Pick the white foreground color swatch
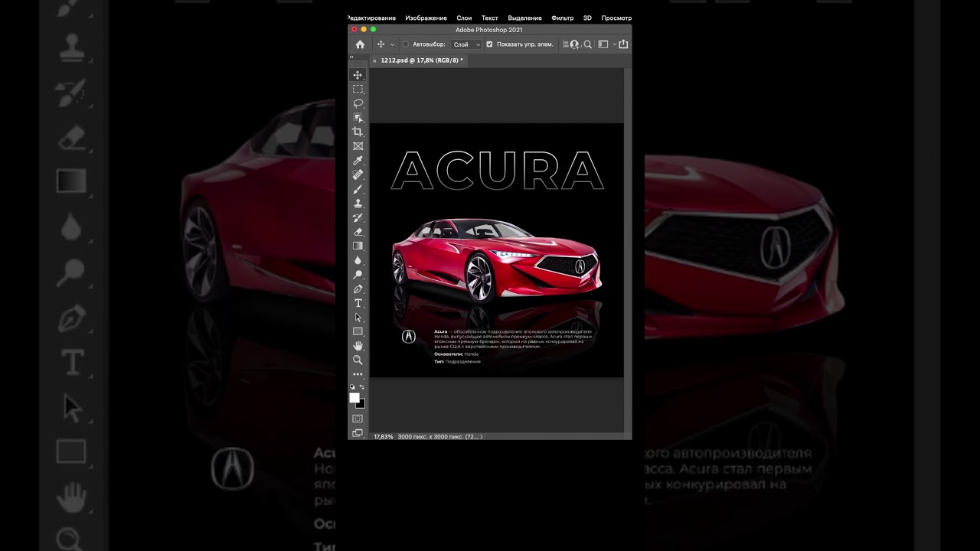Image resolution: width=980 pixels, height=551 pixels. [x=354, y=398]
